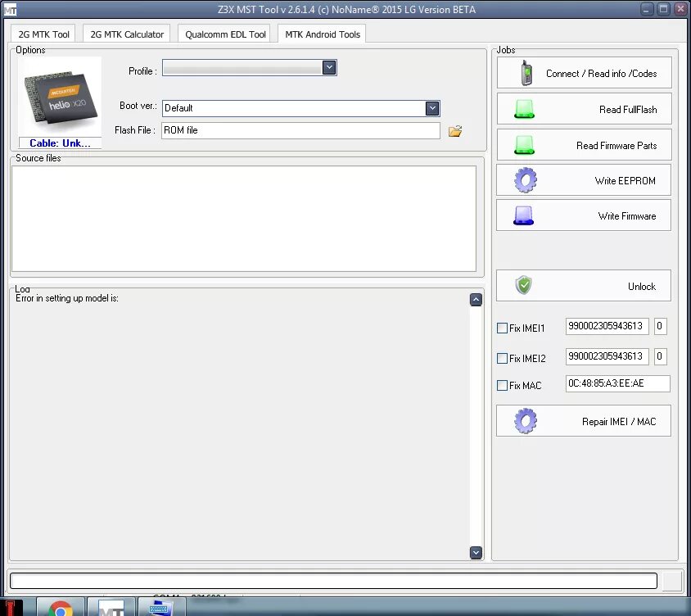Click the Read Firmware Parts button
The image size is (691, 616).
(584, 145)
